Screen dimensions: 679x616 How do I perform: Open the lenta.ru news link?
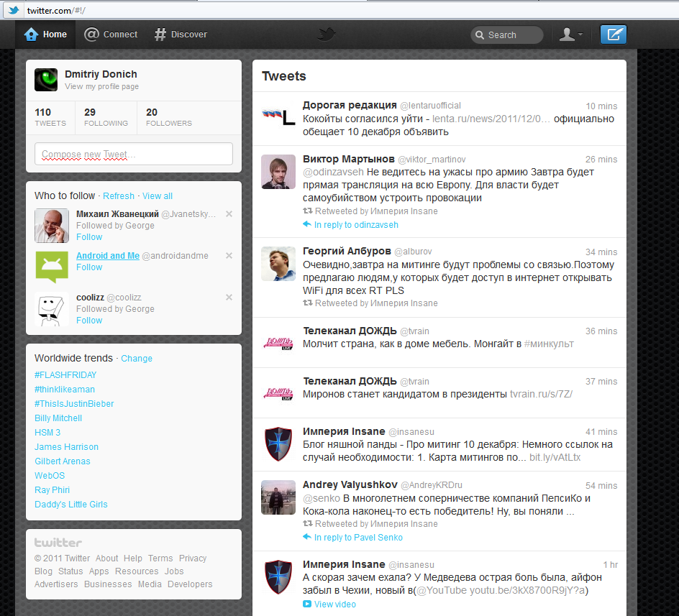pos(491,119)
